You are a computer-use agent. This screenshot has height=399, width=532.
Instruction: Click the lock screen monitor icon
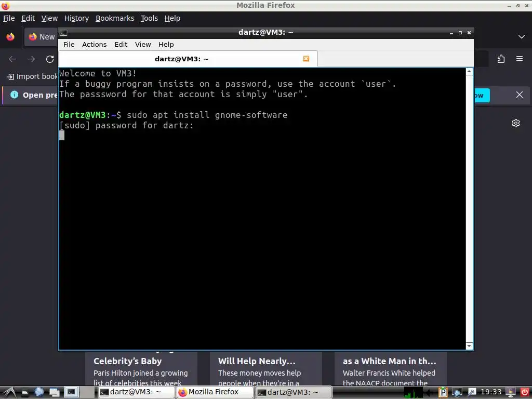pos(510,393)
